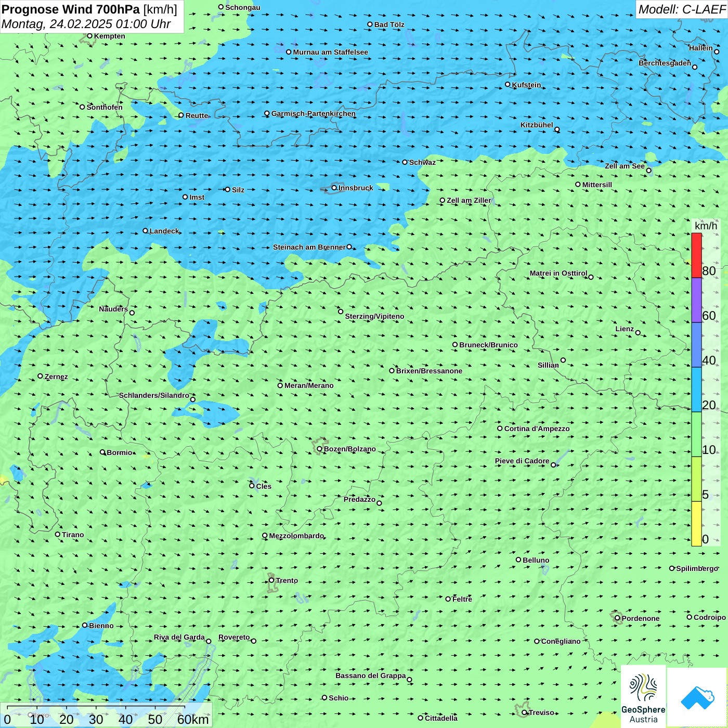
Task: Click the Steinach am Brenner label
Action: click(x=309, y=247)
